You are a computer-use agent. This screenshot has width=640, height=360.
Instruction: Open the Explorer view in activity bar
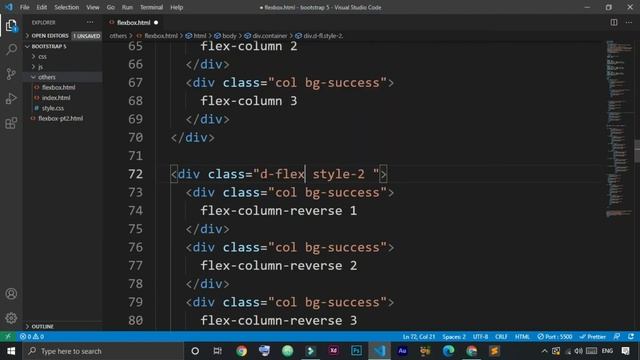pos(11,26)
